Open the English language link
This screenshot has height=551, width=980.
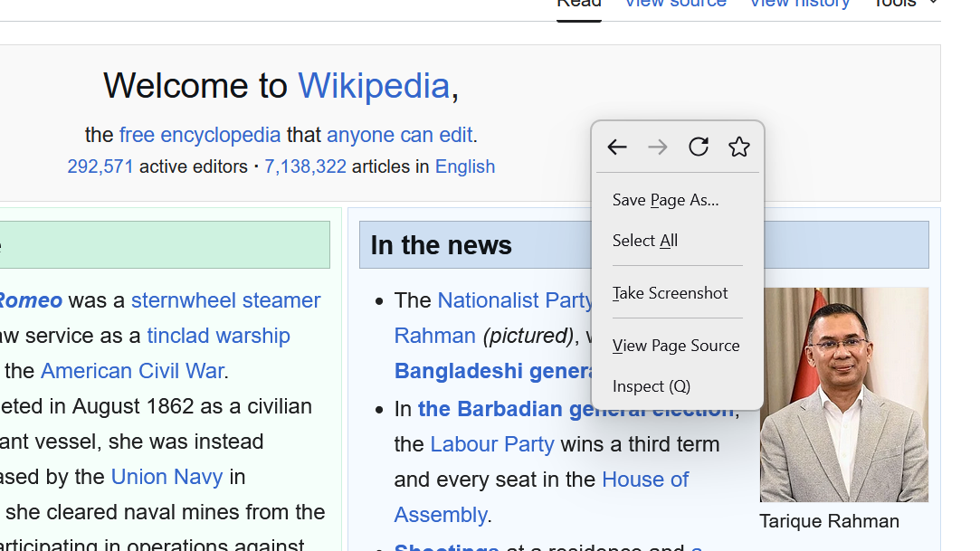pyautogui.click(x=465, y=166)
